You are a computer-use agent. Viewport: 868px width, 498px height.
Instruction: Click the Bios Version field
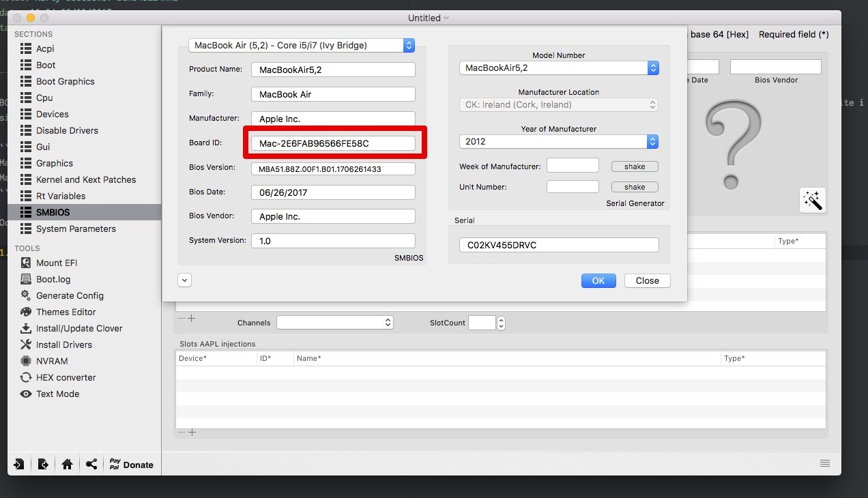[333, 169]
